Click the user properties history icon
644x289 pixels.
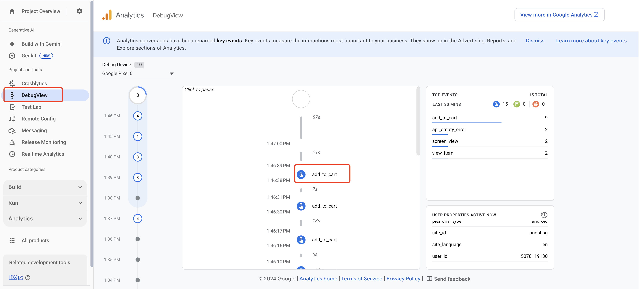tap(544, 215)
